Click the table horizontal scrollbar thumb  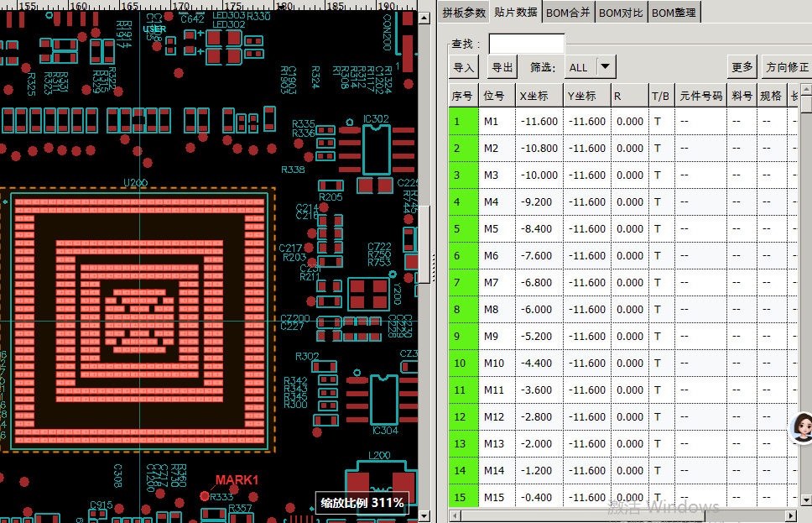(x=583, y=515)
